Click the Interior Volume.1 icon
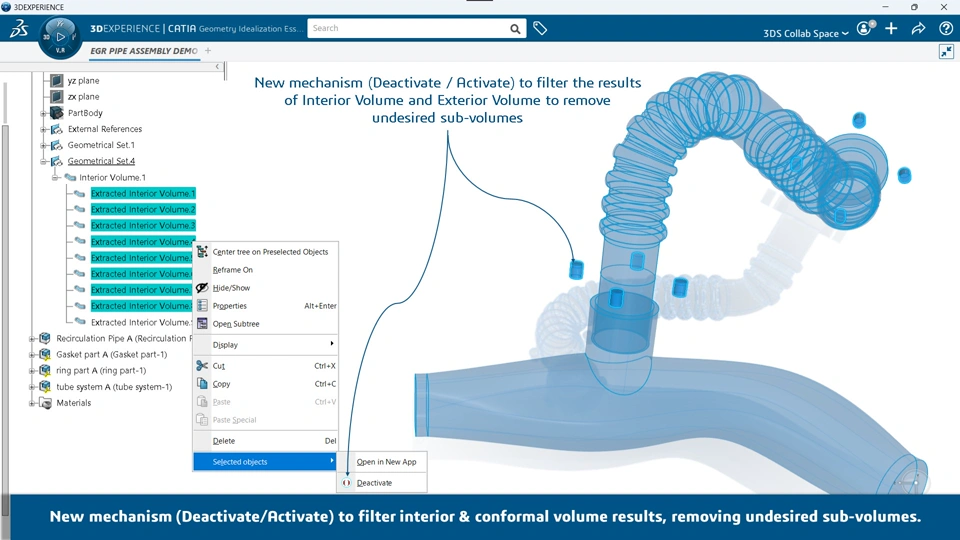This screenshot has height=540, width=960. [x=70, y=177]
